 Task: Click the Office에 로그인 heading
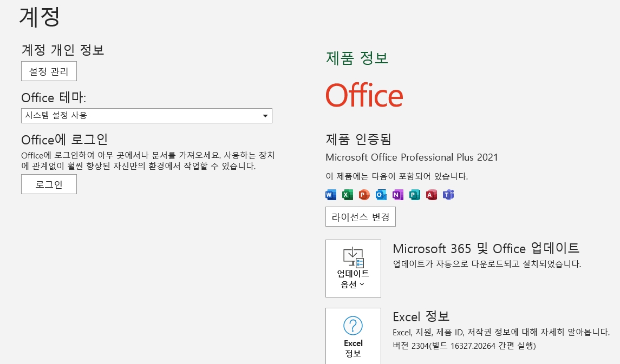tap(64, 140)
